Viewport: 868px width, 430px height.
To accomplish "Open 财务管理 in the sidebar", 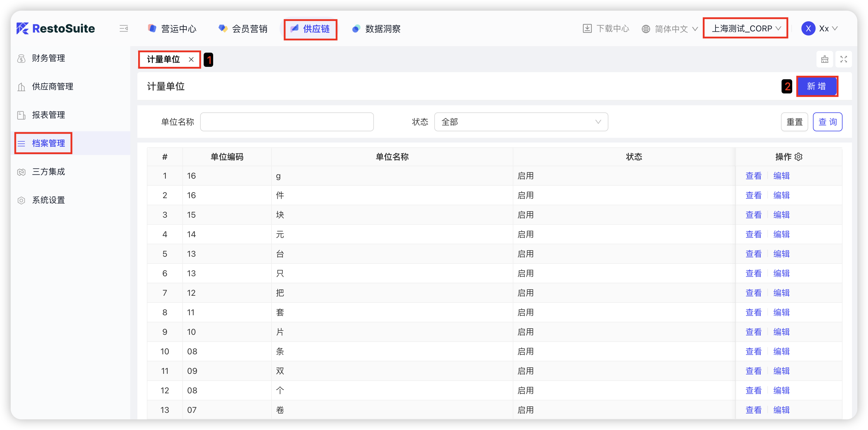I will (x=48, y=58).
